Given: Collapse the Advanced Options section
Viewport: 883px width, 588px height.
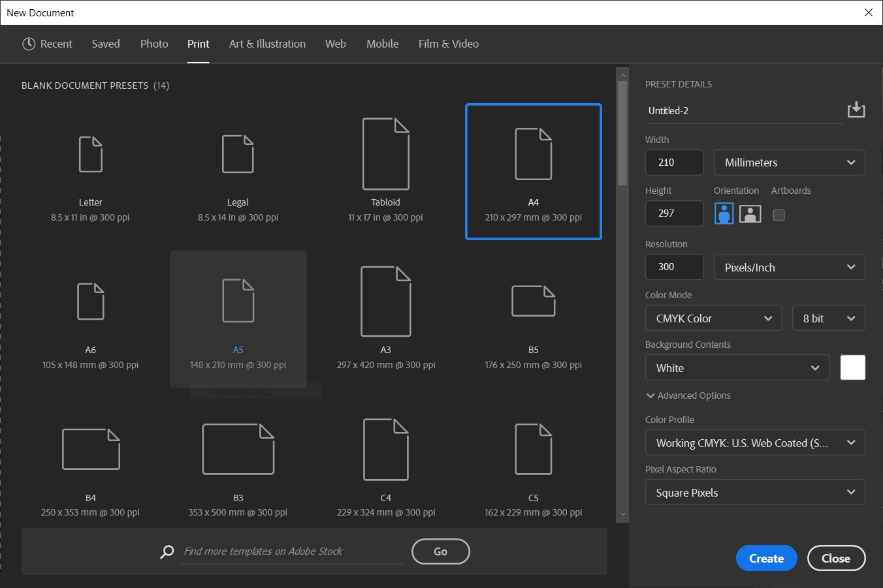Looking at the screenshot, I should tap(688, 395).
